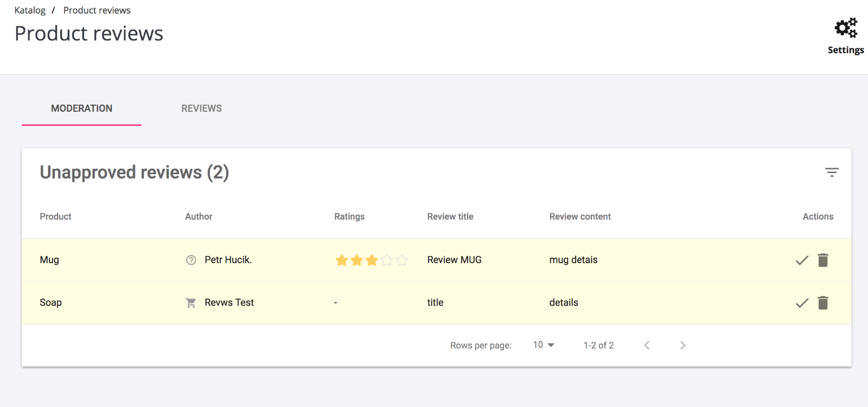Image resolution: width=868 pixels, height=407 pixels.
Task: Go to the previous page arrow
Action: [x=647, y=345]
